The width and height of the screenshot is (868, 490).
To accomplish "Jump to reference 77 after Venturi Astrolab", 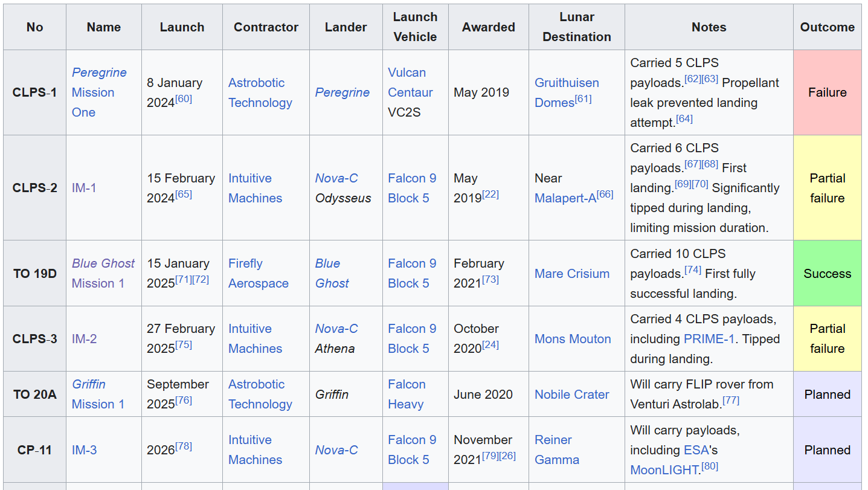I will 730,401.
